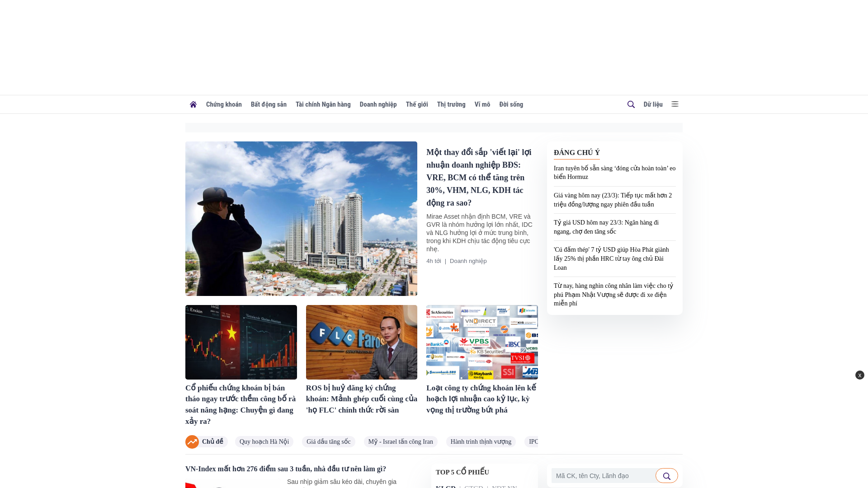868x488 pixels.
Task: Click the Doanh nghiệp category tag under featured article
Action: [468, 261]
